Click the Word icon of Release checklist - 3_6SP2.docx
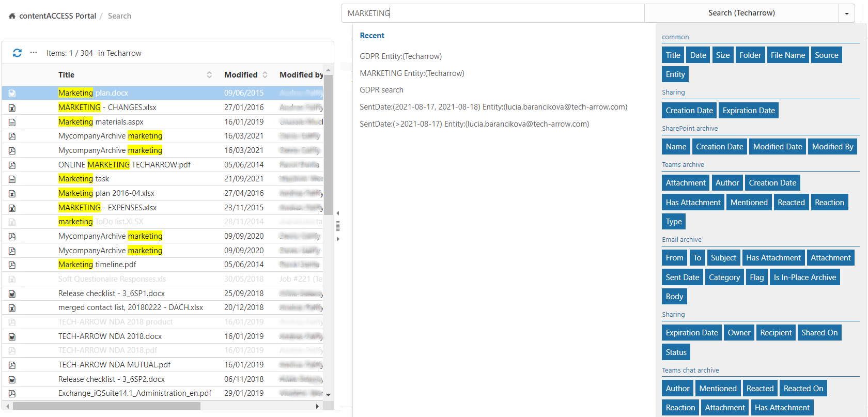 12,380
